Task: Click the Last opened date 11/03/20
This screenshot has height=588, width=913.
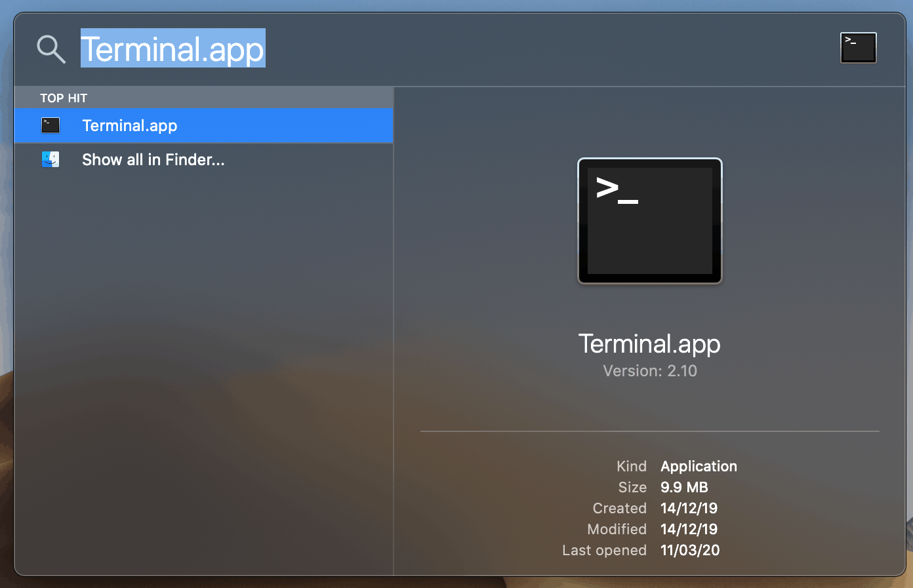Action: click(690, 550)
